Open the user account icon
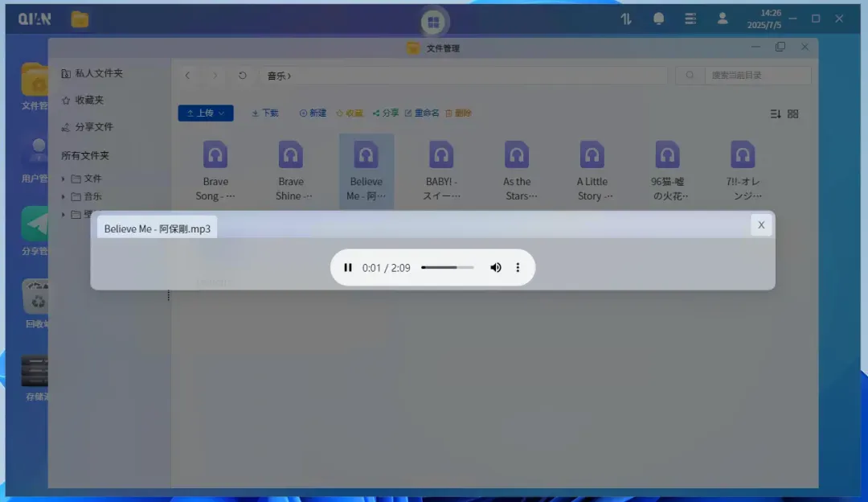The width and height of the screenshot is (868, 502). (x=723, y=19)
